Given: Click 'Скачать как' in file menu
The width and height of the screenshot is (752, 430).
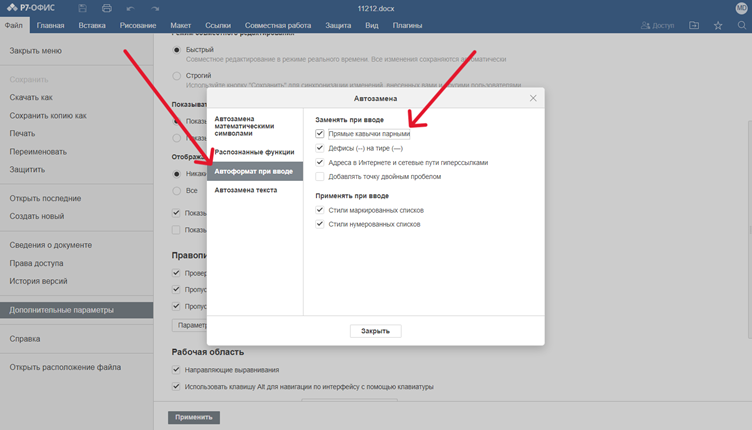Looking at the screenshot, I should pyautogui.click(x=31, y=97).
